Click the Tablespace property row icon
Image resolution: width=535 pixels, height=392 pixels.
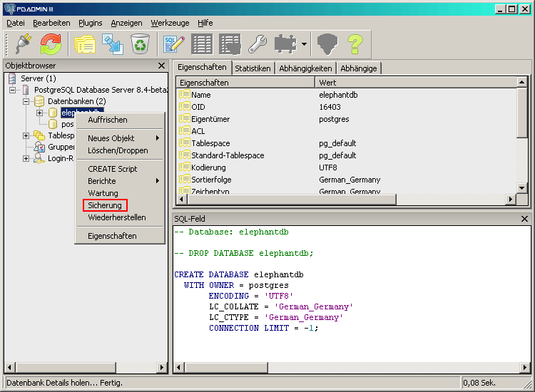(x=185, y=143)
